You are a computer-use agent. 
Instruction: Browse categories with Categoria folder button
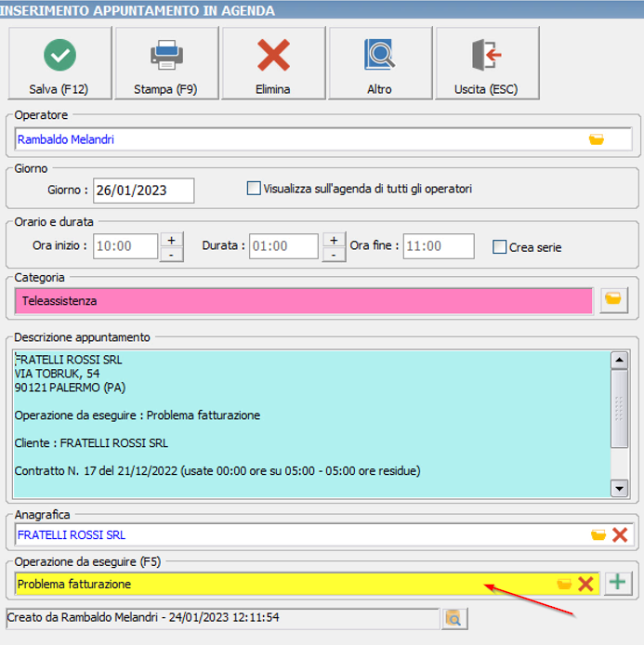click(612, 300)
